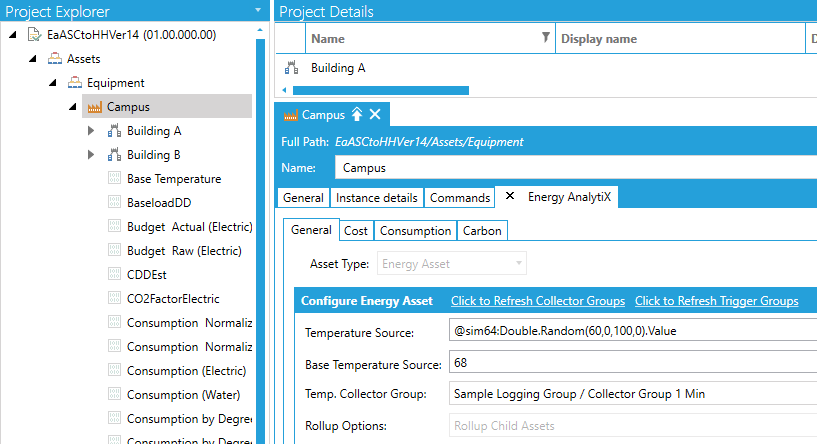Close the Campus editor tab
The width and height of the screenshot is (817, 444).
pos(375,115)
